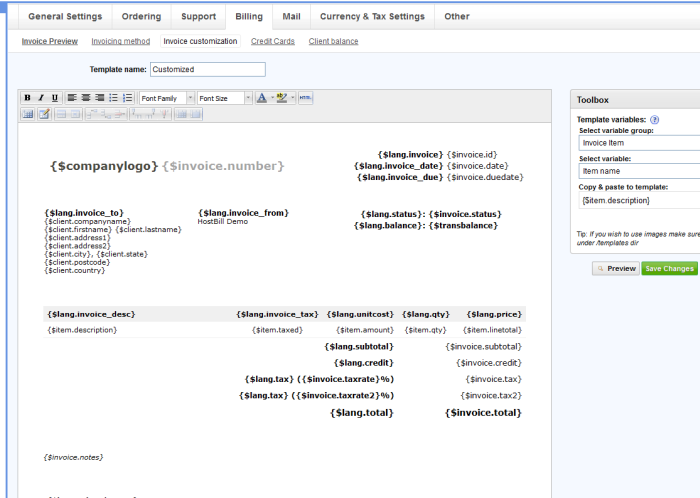Click the {$client.companyname} text
700x498 pixels.
(x=88, y=221)
